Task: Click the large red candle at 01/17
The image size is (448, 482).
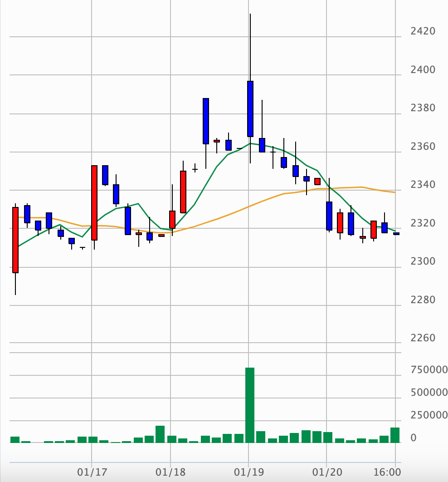Action: pos(94,202)
